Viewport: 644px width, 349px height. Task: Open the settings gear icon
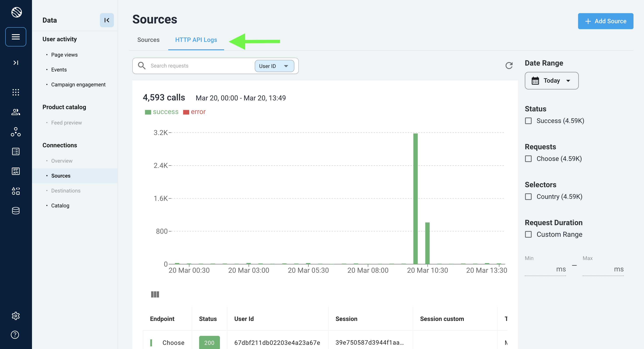pos(16,316)
